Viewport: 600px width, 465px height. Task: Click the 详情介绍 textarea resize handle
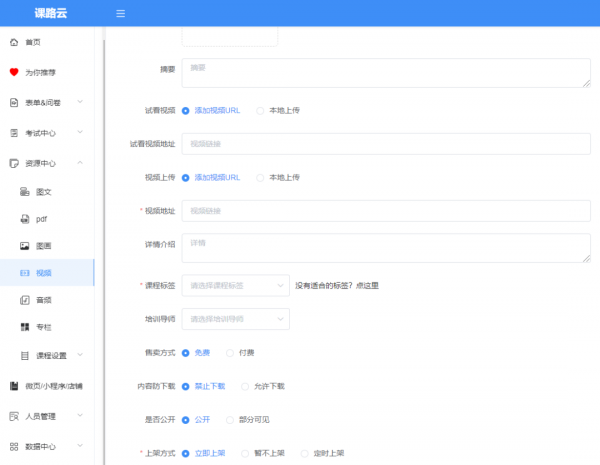point(587,259)
